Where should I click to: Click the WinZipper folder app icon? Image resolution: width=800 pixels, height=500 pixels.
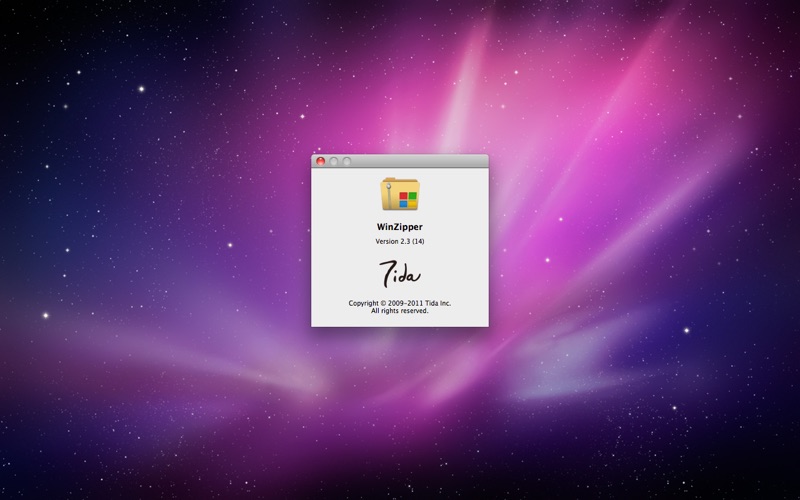(399, 194)
